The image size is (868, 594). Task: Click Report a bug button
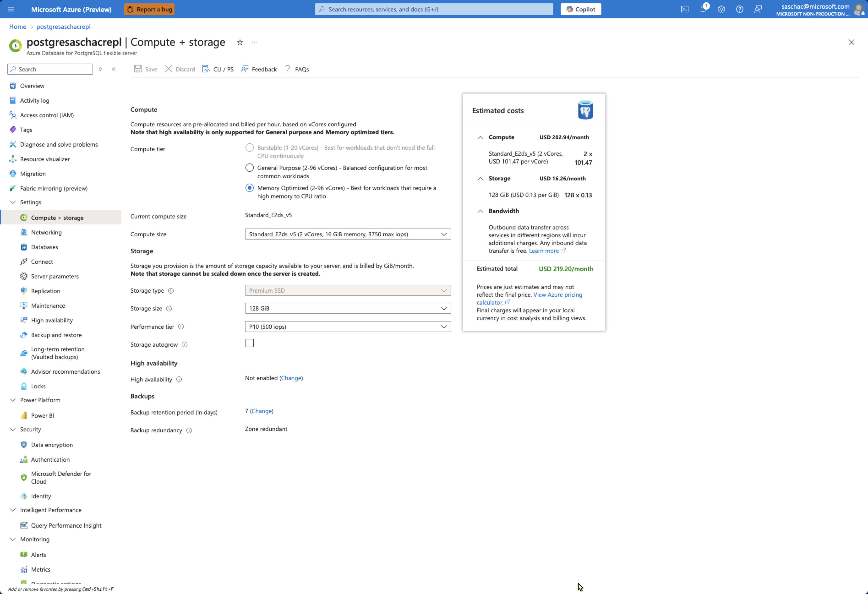point(149,9)
